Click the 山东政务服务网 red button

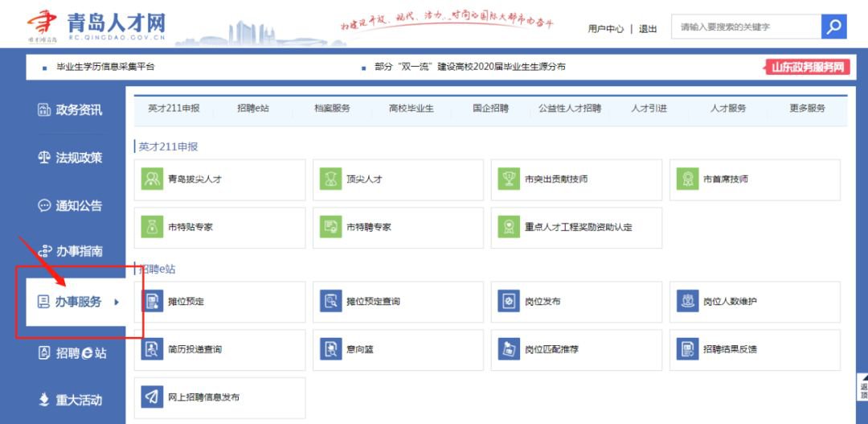click(x=806, y=68)
